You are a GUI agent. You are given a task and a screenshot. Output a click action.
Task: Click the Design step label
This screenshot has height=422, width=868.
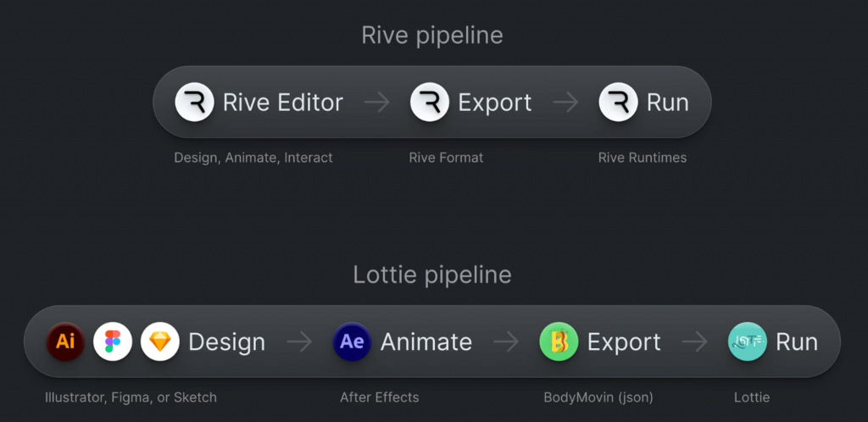pyautogui.click(x=226, y=341)
